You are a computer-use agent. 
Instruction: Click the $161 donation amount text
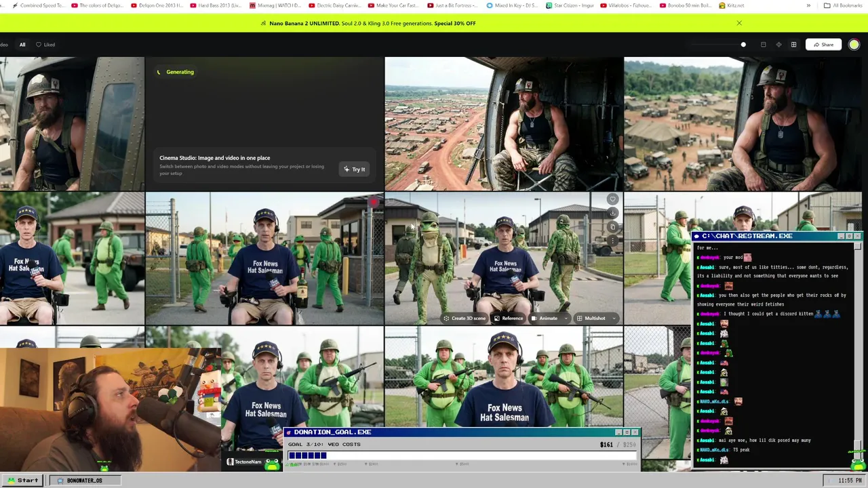[x=606, y=445]
